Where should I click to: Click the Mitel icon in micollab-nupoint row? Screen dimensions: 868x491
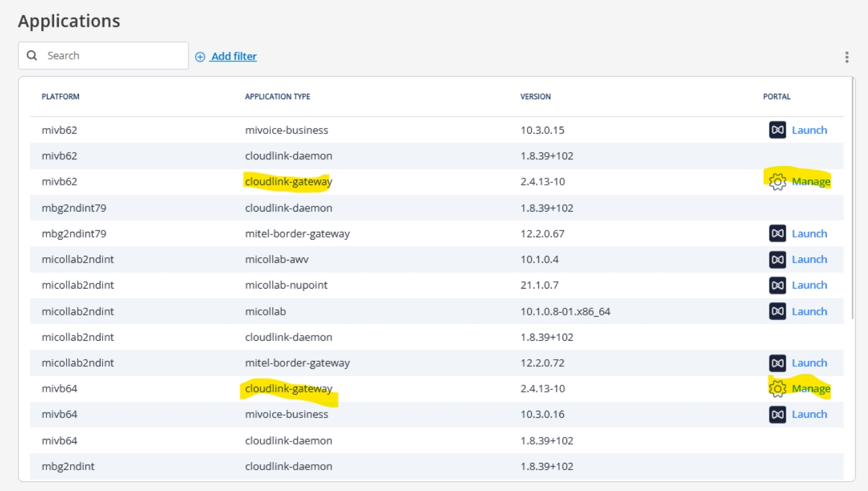click(777, 285)
